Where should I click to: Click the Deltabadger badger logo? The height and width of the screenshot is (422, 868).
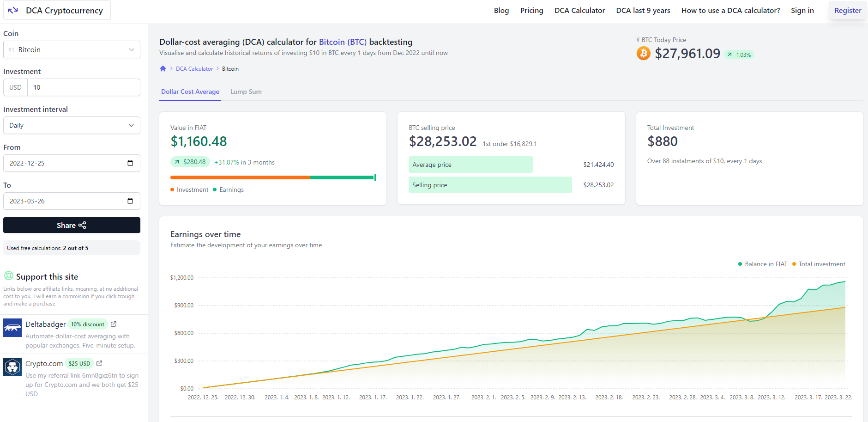(12, 328)
